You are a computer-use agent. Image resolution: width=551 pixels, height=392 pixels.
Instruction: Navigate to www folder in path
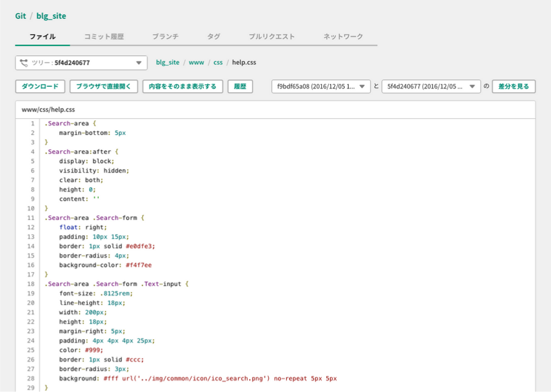pos(196,63)
